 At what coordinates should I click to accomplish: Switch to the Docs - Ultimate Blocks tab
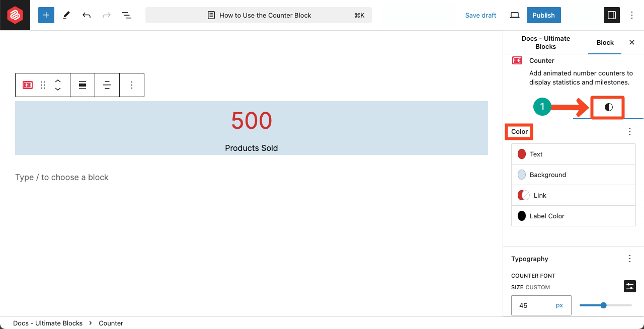coord(545,42)
